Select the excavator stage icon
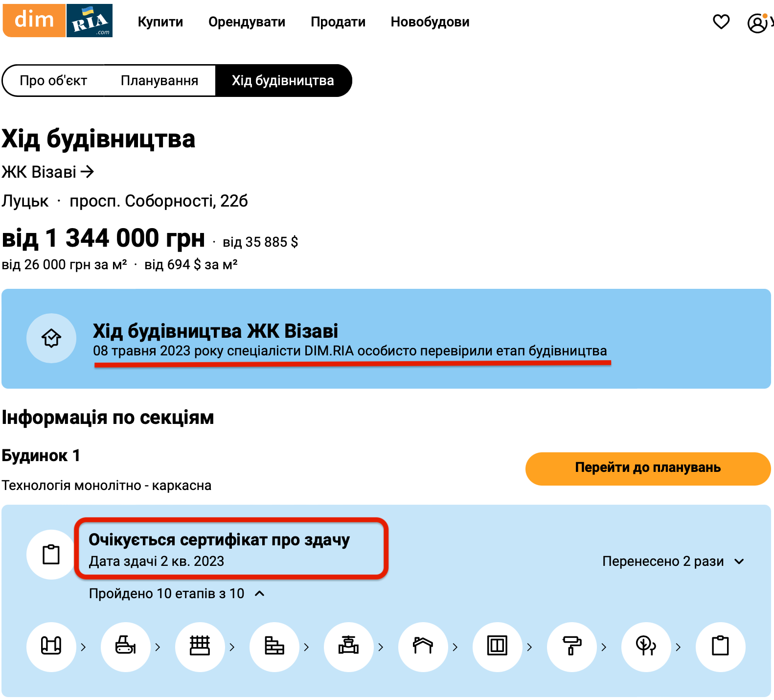774x700 pixels. click(x=125, y=647)
